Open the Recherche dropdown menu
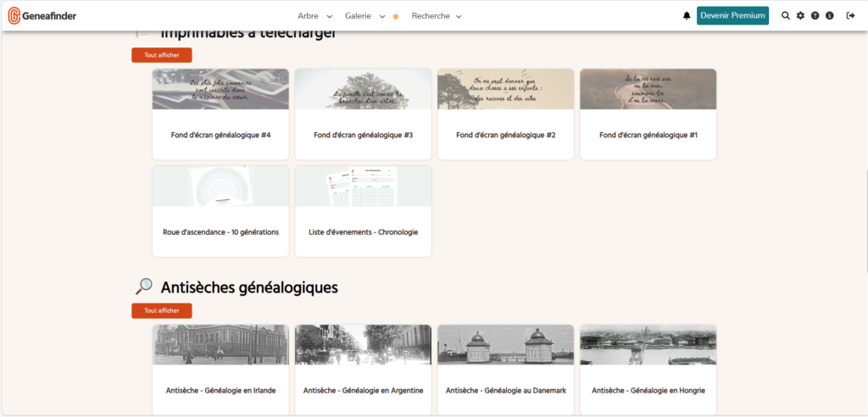 click(437, 16)
